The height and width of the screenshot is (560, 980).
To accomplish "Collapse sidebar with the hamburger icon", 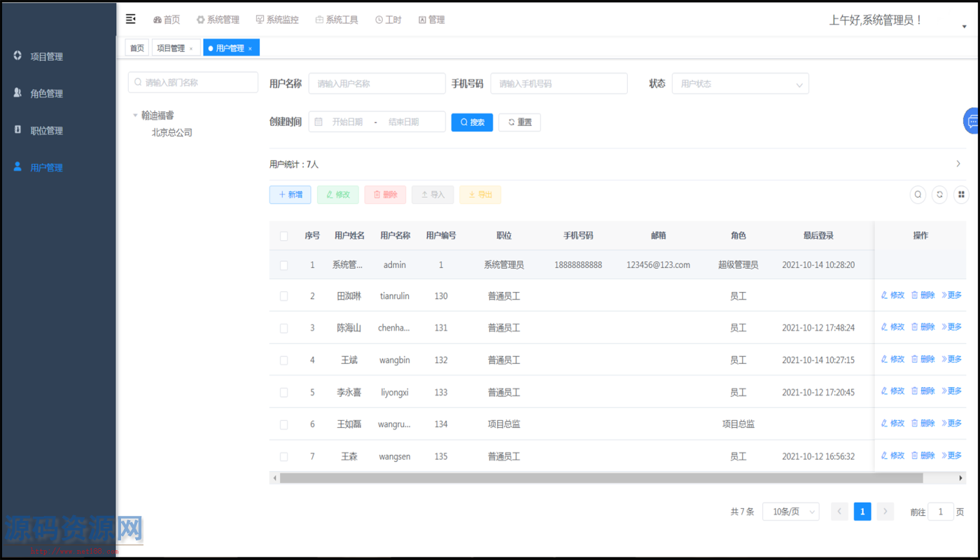I will point(130,19).
